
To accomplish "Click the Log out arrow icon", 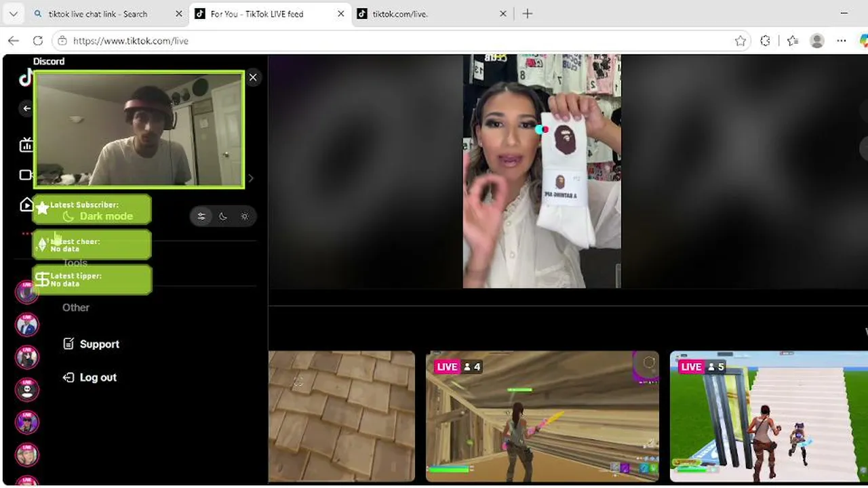I will [x=68, y=378].
